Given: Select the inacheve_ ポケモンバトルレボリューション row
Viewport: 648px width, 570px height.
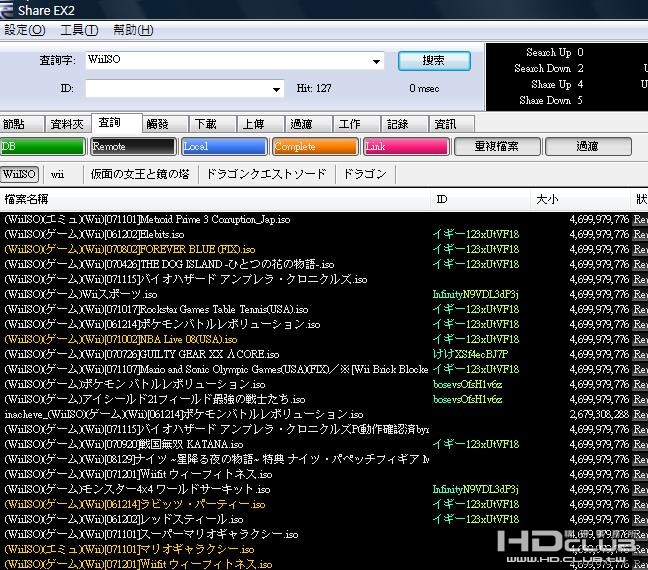Looking at the screenshot, I should coord(324,414).
